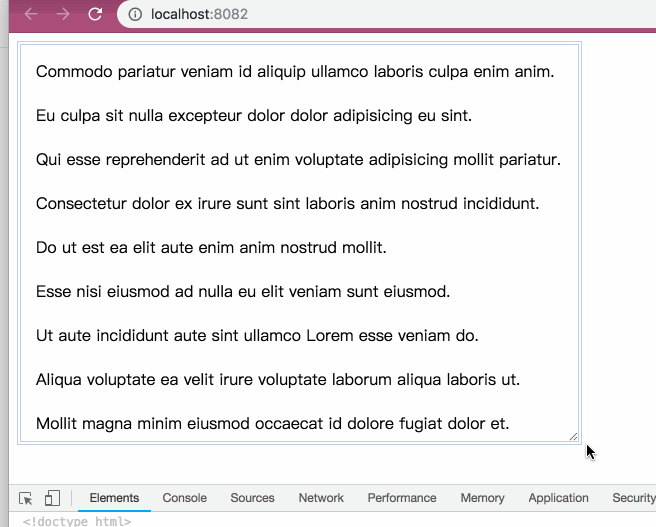Go back using the browser back arrow
Image resolution: width=656 pixels, height=527 pixels.
[x=31, y=14]
